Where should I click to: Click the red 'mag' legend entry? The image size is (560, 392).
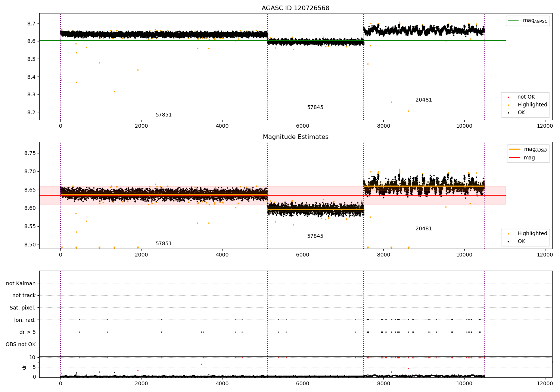point(522,158)
